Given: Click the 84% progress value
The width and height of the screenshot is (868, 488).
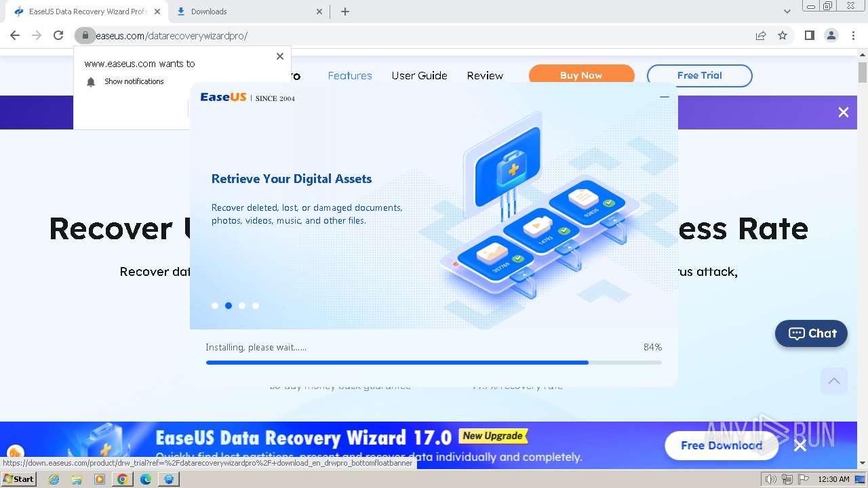Looking at the screenshot, I should [x=652, y=347].
